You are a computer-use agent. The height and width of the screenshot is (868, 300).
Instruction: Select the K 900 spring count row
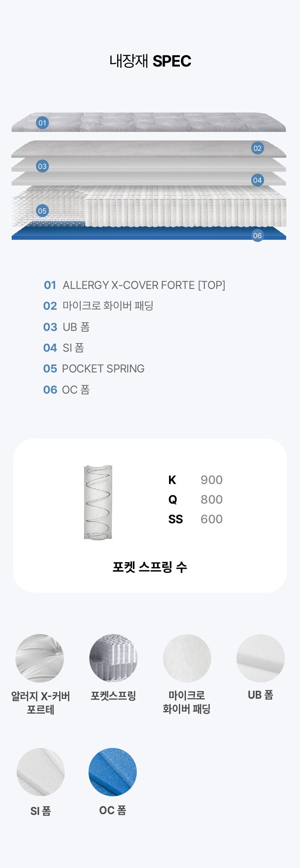tap(196, 480)
